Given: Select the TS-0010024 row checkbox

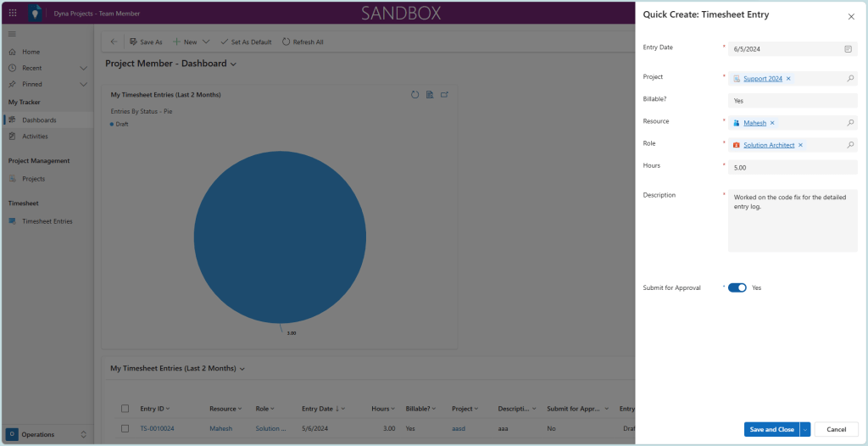Looking at the screenshot, I should 125,428.
